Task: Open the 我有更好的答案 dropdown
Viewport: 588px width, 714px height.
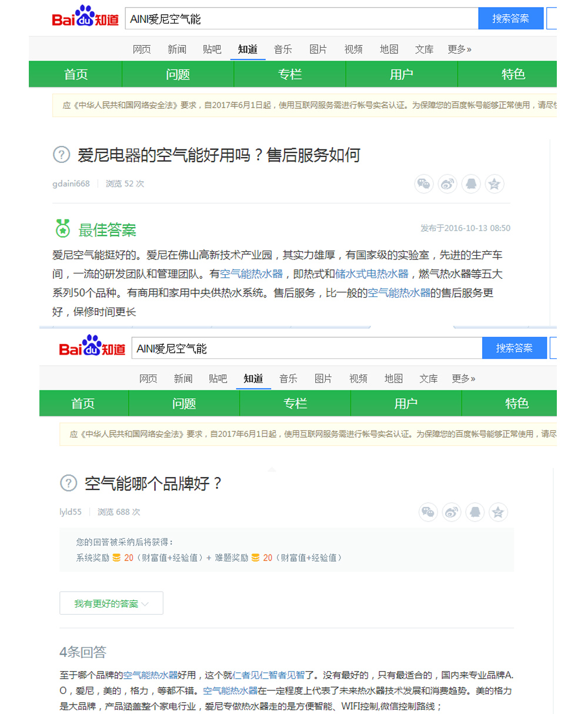Action: [x=111, y=603]
